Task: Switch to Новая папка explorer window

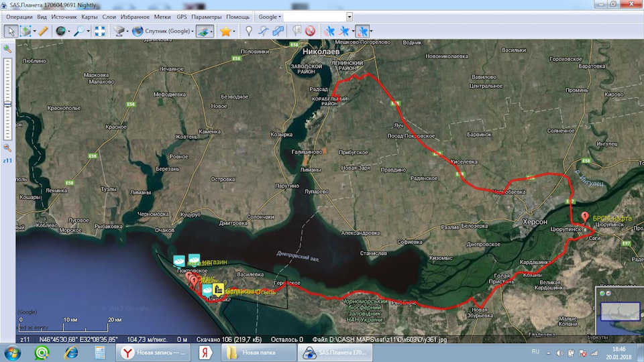Action: [258, 353]
